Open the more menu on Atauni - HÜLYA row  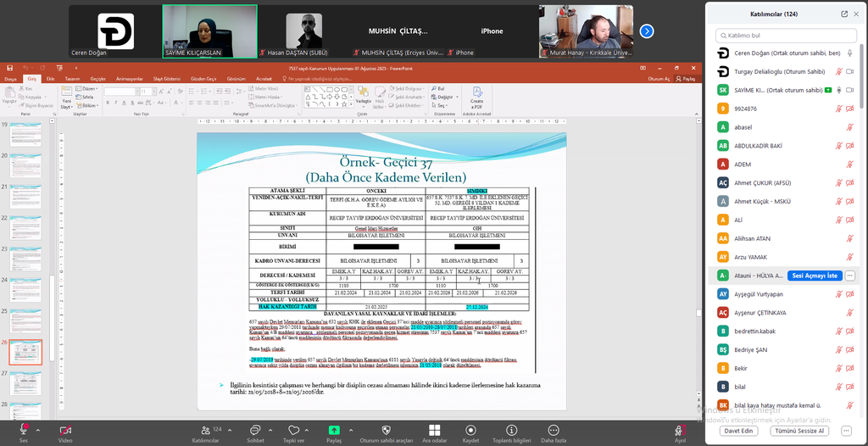click(x=850, y=276)
